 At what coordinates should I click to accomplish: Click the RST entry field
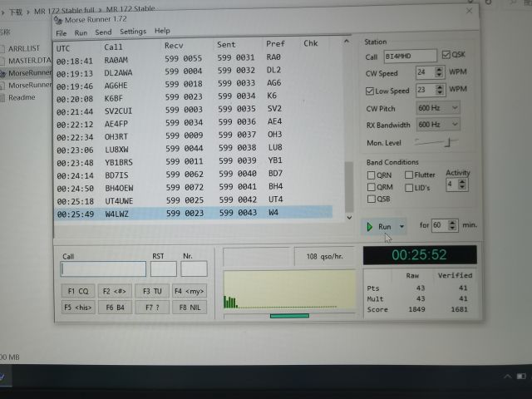(x=164, y=268)
